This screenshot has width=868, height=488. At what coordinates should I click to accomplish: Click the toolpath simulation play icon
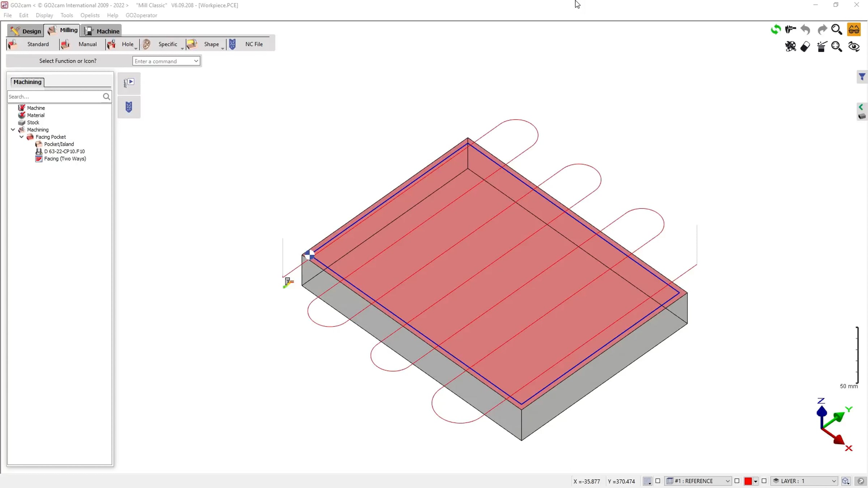pyautogui.click(x=129, y=83)
